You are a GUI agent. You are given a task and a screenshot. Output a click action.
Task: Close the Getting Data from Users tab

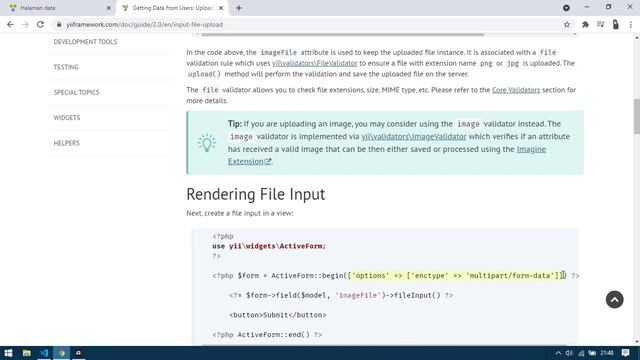click(221, 8)
